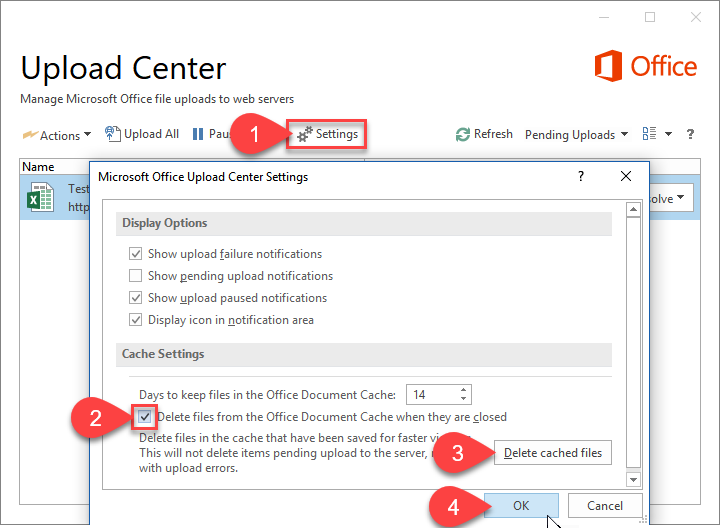Increase cache days with stepper up arrow

tap(463, 390)
